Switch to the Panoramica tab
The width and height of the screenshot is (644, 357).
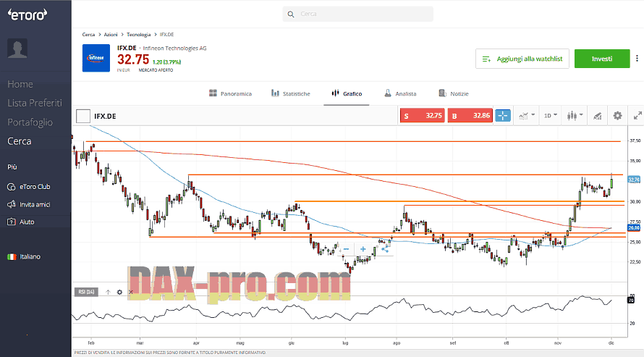(x=230, y=93)
